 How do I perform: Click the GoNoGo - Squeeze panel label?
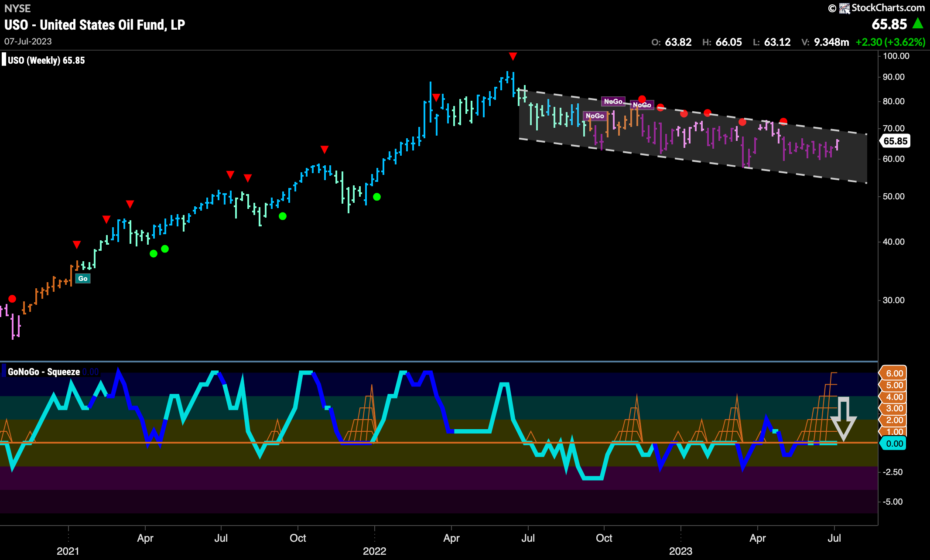click(44, 372)
